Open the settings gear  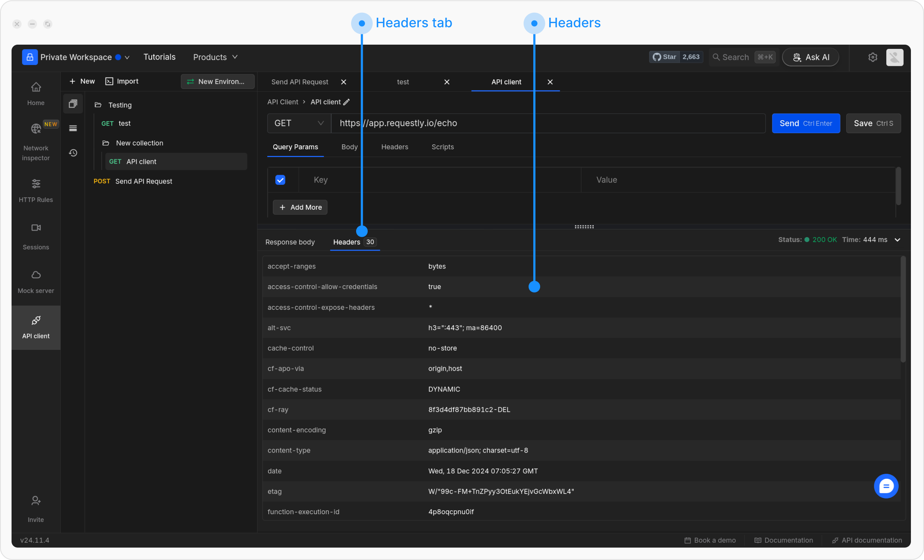tap(873, 57)
